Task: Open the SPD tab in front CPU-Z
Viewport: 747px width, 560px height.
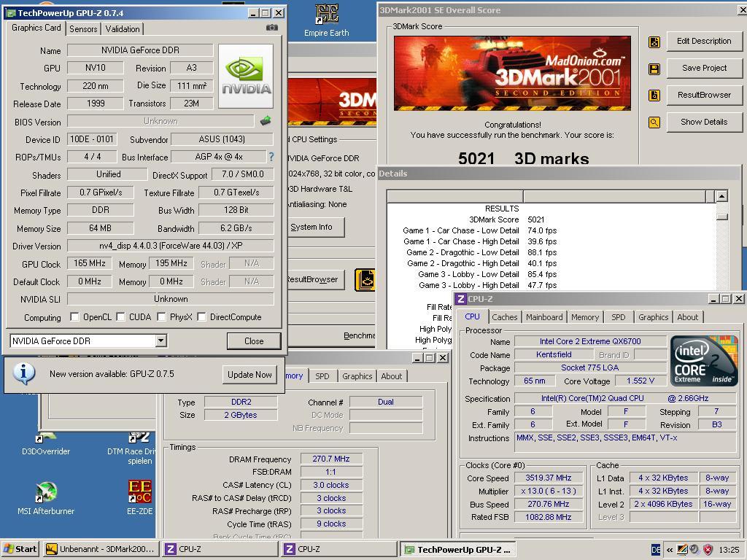Action: click(x=619, y=317)
